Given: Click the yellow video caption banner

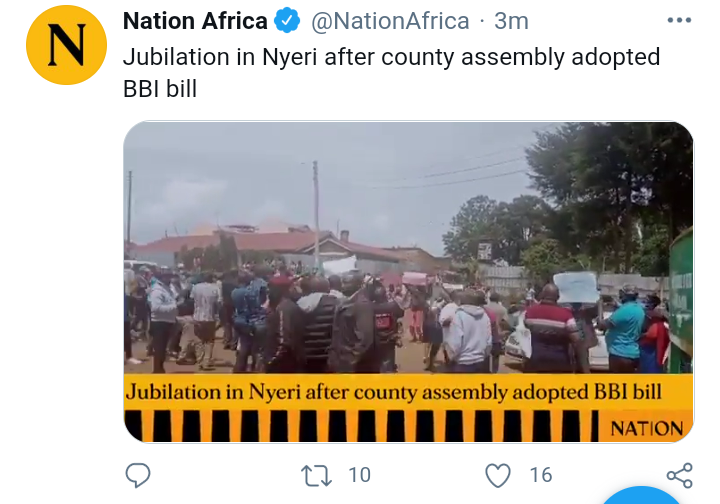Looking at the screenshot, I should (x=409, y=392).
